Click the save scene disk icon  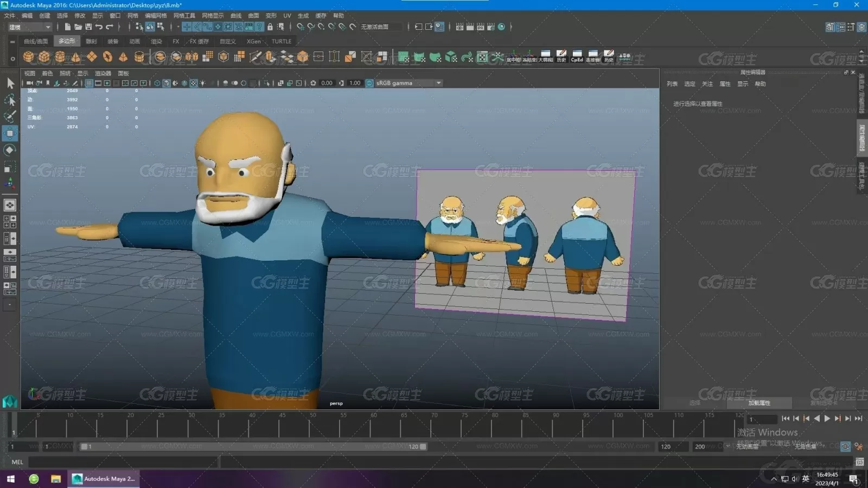88,27
